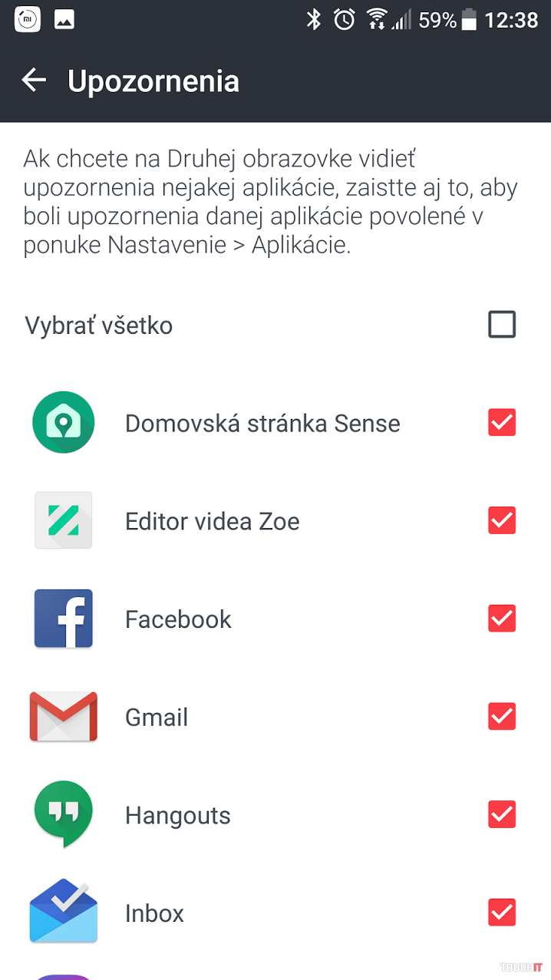Tap the Editor videa Zoe icon

pyautogui.click(x=64, y=520)
